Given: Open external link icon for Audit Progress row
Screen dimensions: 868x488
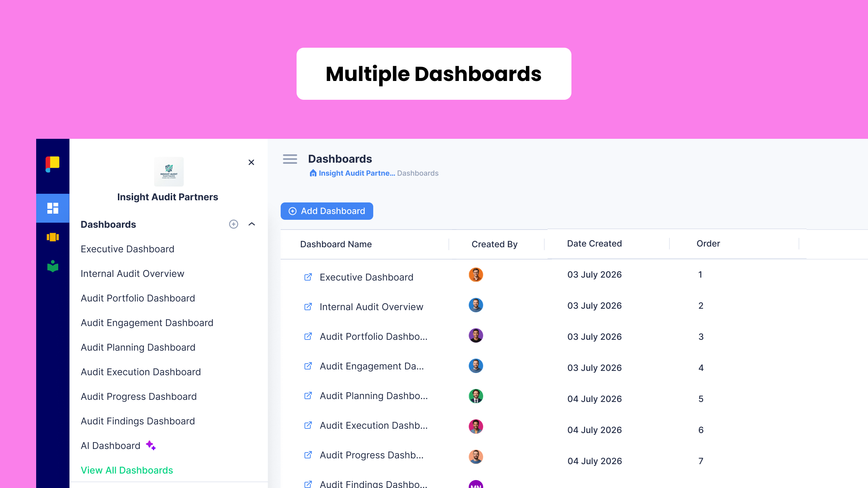Looking at the screenshot, I should coord(308,455).
